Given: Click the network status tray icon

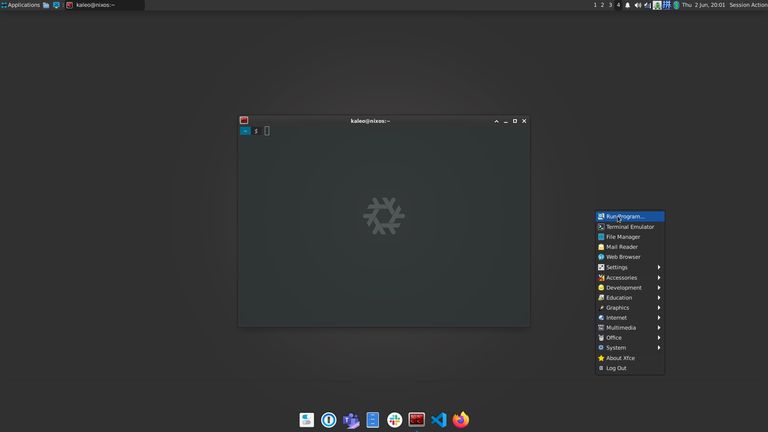Looking at the screenshot, I should [648, 5].
